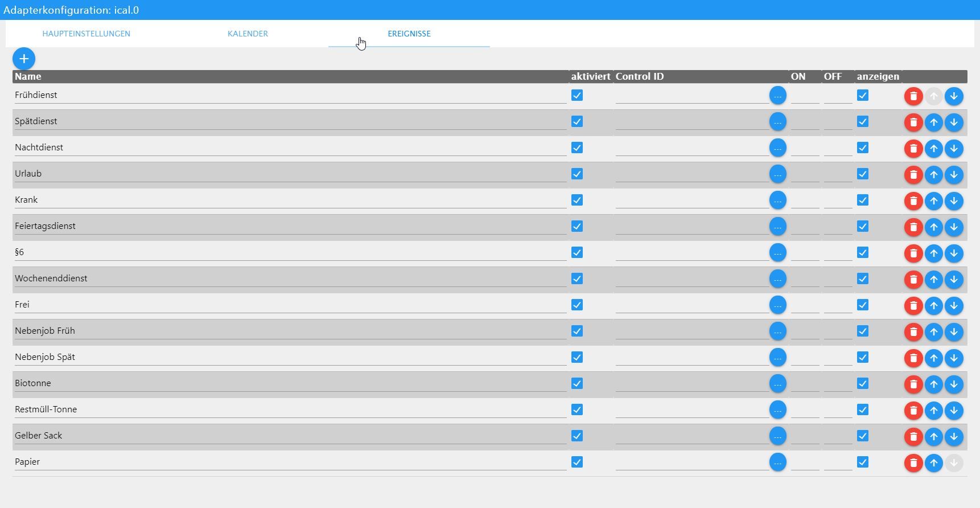
Task: Add a new event with plus button
Action: pos(24,59)
